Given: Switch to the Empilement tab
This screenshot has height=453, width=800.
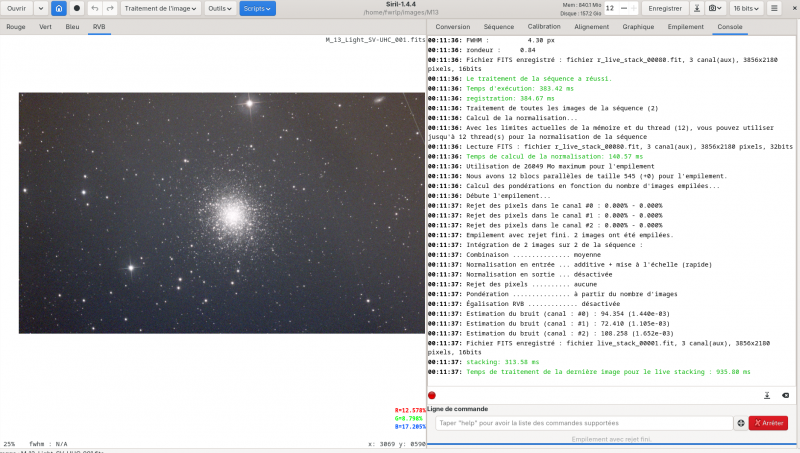Looking at the screenshot, I should tap(685, 27).
